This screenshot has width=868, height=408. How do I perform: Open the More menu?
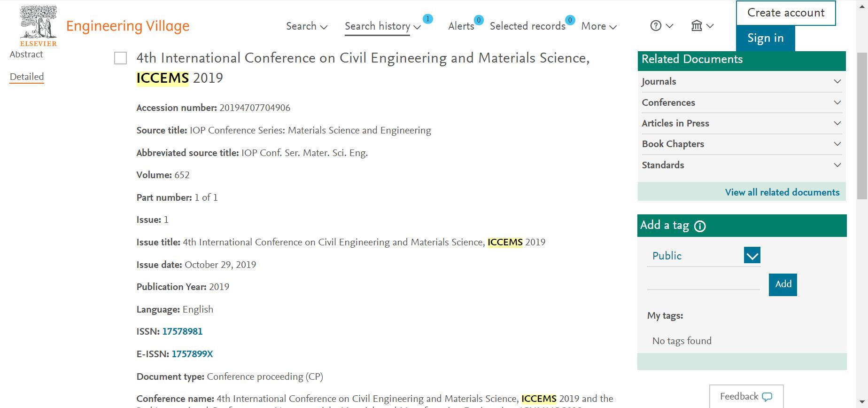pyautogui.click(x=599, y=26)
